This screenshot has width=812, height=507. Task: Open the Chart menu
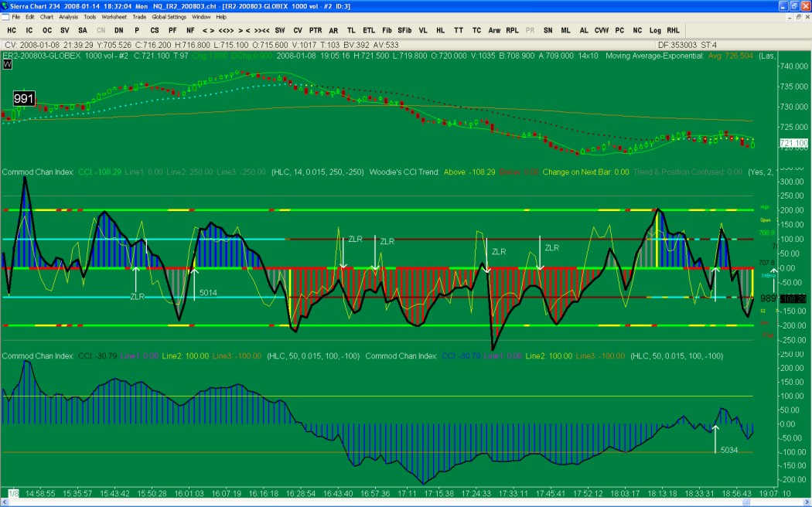46,17
